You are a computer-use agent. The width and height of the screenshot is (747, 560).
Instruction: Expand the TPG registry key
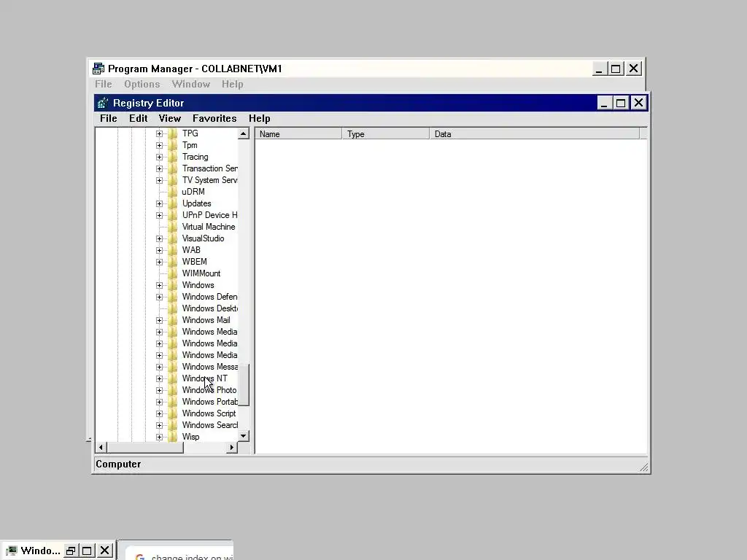click(x=159, y=134)
